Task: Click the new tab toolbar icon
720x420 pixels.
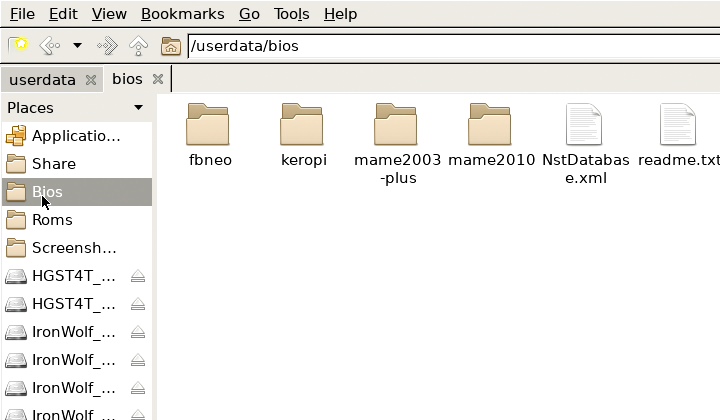Action: [x=18, y=46]
